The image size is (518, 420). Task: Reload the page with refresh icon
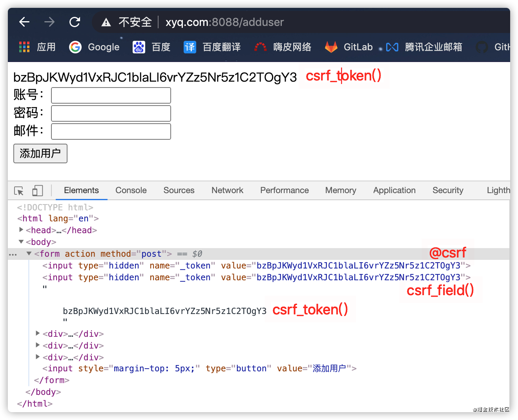pyautogui.click(x=75, y=22)
